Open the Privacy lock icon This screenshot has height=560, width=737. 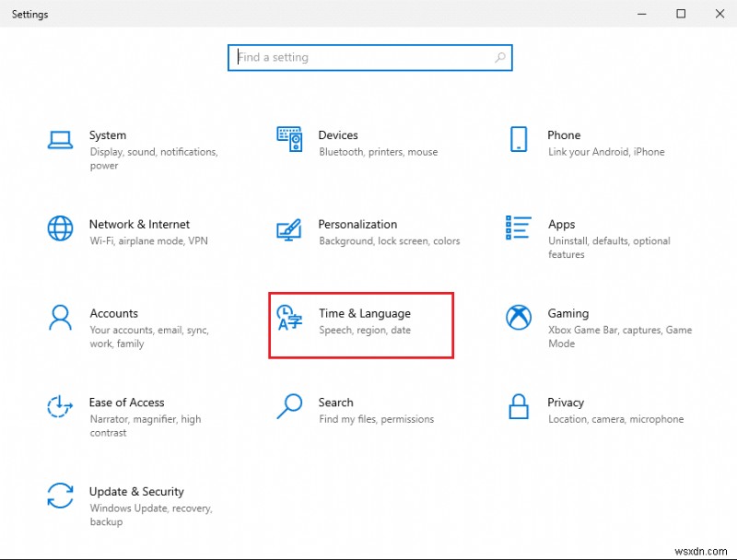click(x=519, y=406)
